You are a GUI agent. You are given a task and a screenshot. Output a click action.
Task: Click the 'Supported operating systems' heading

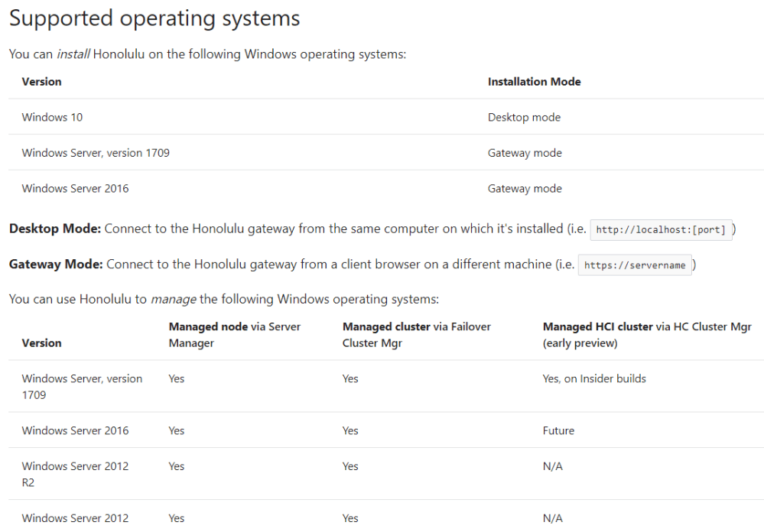tap(154, 19)
